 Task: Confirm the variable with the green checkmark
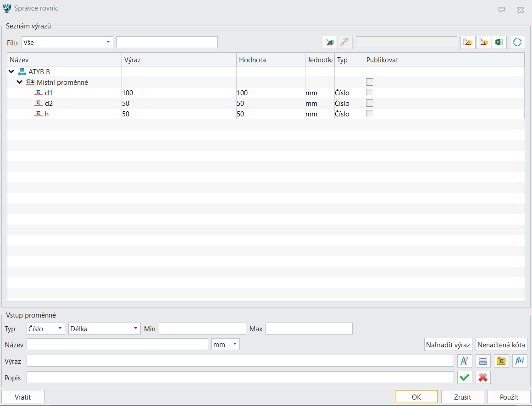465,377
